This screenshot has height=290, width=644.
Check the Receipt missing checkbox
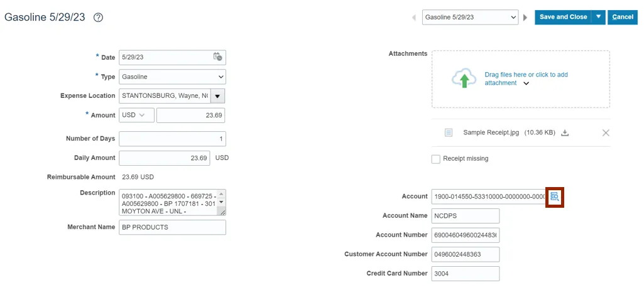point(435,159)
